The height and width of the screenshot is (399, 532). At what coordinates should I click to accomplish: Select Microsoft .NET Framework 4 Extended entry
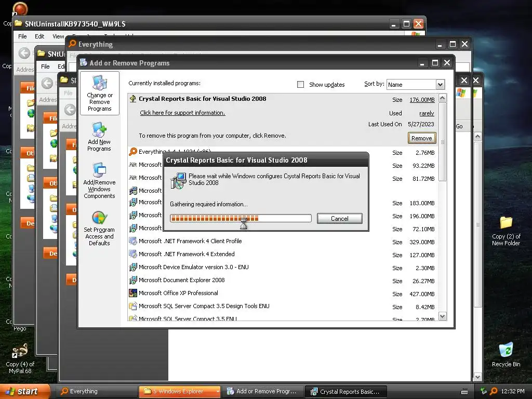[187, 254]
